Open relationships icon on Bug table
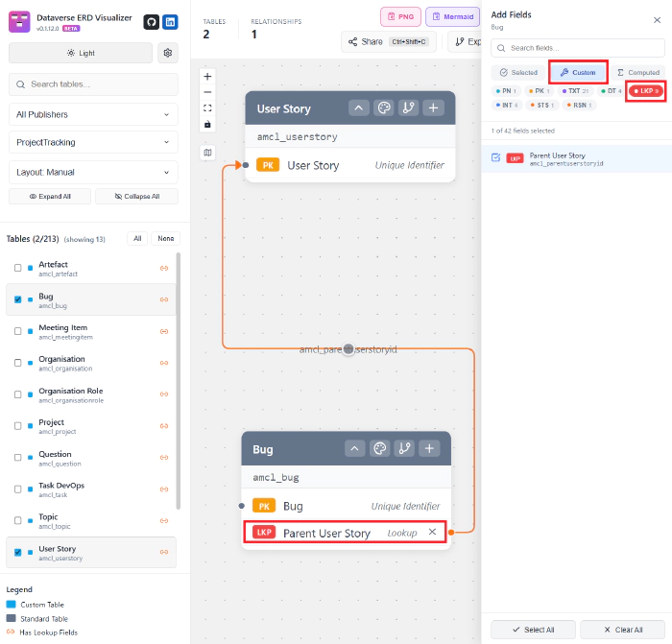Viewport: 672px width, 644px height. click(x=404, y=448)
